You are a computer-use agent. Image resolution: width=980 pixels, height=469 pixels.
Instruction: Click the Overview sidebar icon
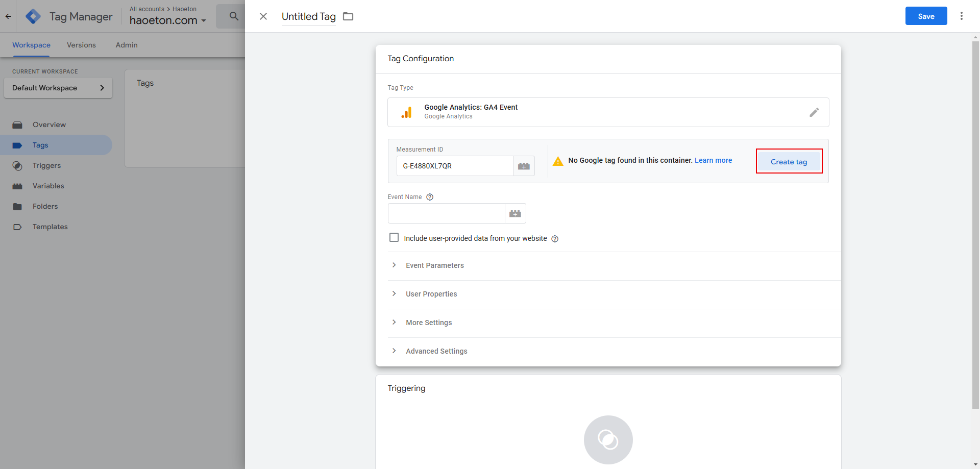tap(17, 125)
